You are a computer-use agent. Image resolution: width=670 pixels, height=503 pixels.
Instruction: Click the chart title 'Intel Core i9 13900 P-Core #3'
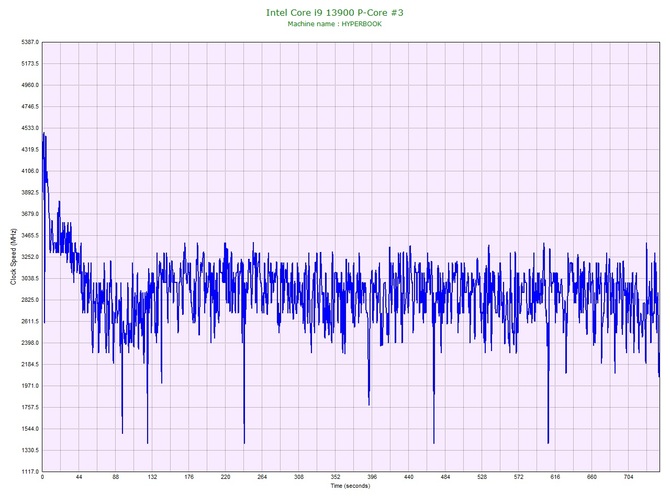pyautogui.click(x=336, y=12)
